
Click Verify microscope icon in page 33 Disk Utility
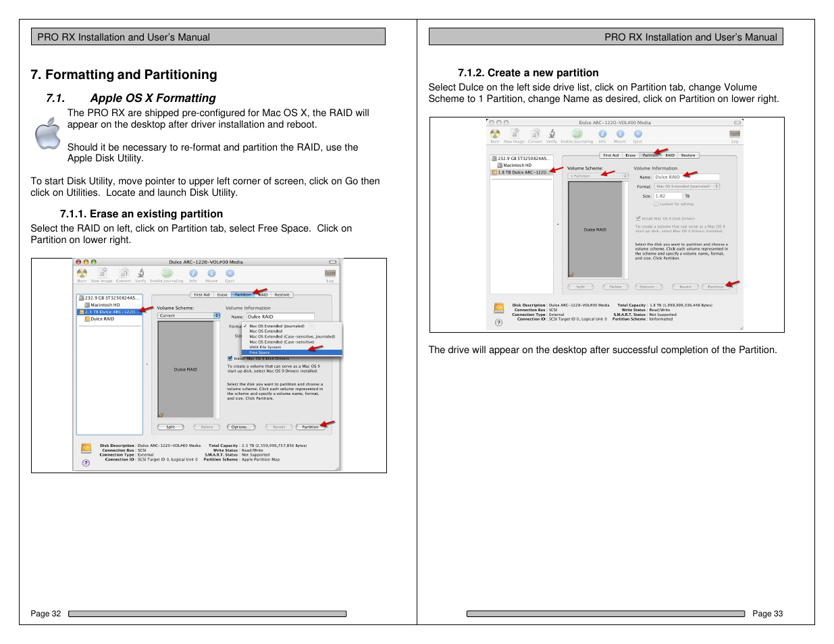[552, 134]
